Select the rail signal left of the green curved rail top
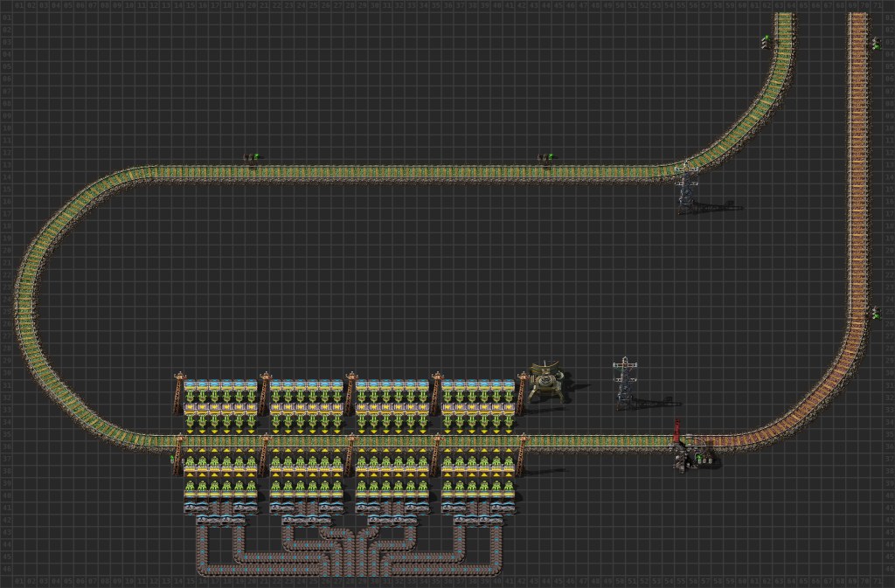Viewport: 895px width, 588px height. tap(766, 41)
